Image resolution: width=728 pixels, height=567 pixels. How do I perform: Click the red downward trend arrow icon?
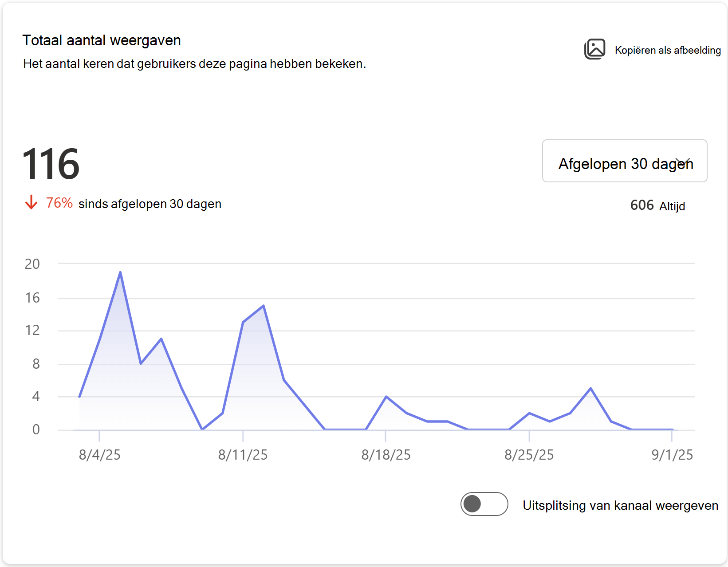coord(31,202)
